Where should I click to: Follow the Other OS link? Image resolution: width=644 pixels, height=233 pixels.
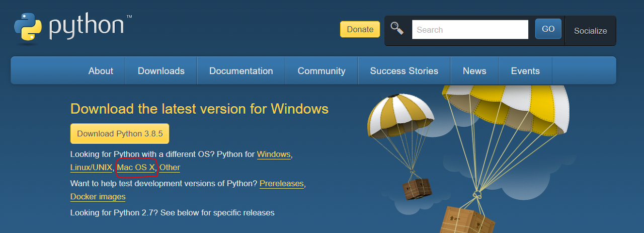pos(170,168)
